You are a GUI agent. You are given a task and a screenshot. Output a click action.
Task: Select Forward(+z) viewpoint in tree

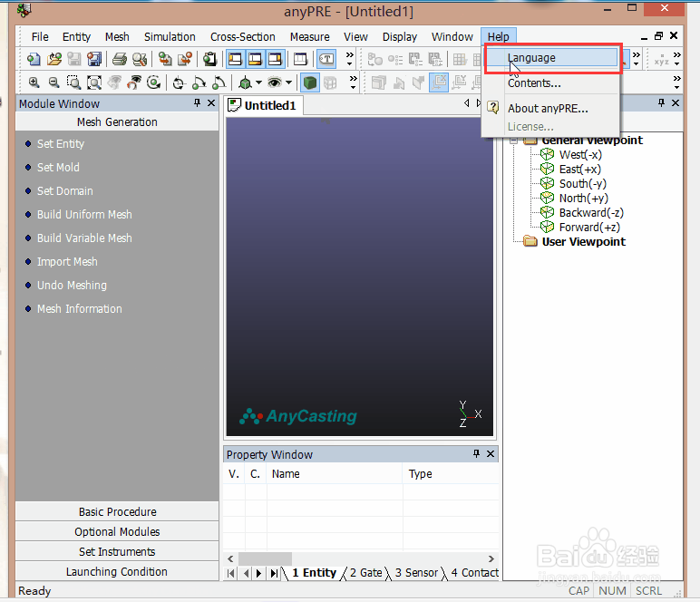click(589, 228)
